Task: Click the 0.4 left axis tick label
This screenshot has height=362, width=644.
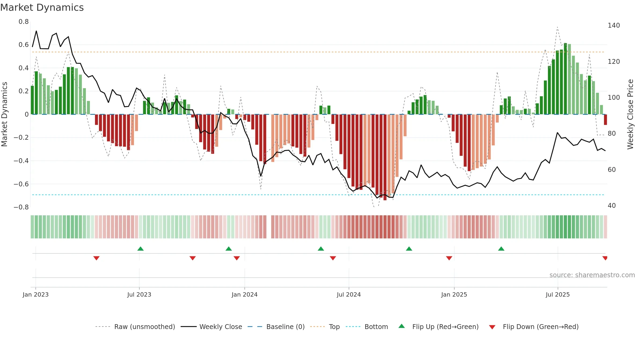Action: click(x=24, y=68)
